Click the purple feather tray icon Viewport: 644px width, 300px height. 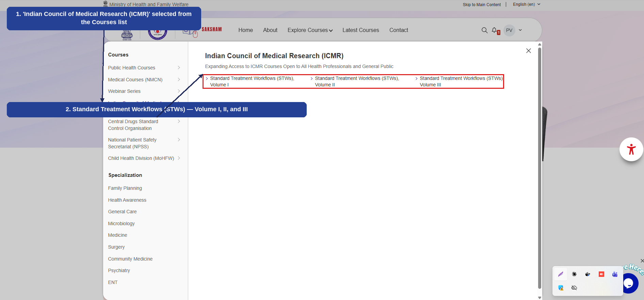[x=561, y=274]
